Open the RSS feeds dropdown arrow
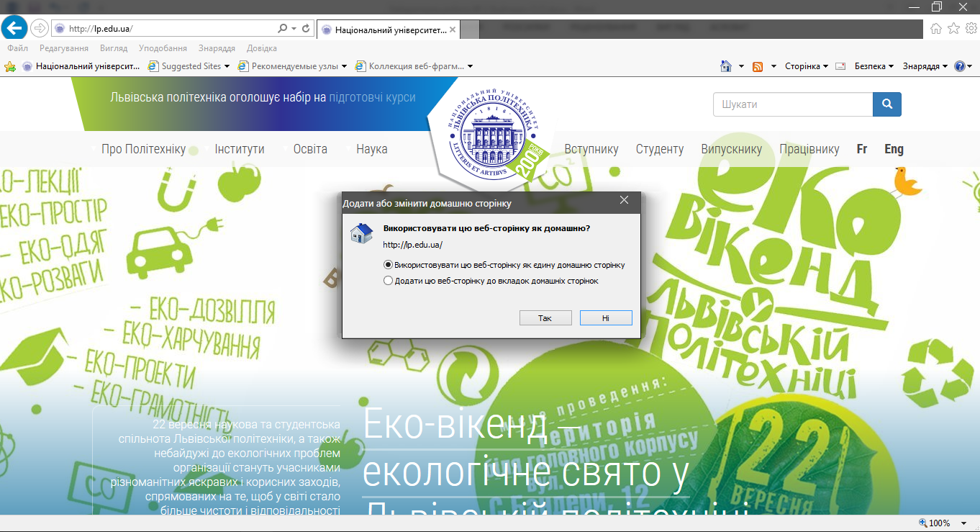 [x=773, y=66]
